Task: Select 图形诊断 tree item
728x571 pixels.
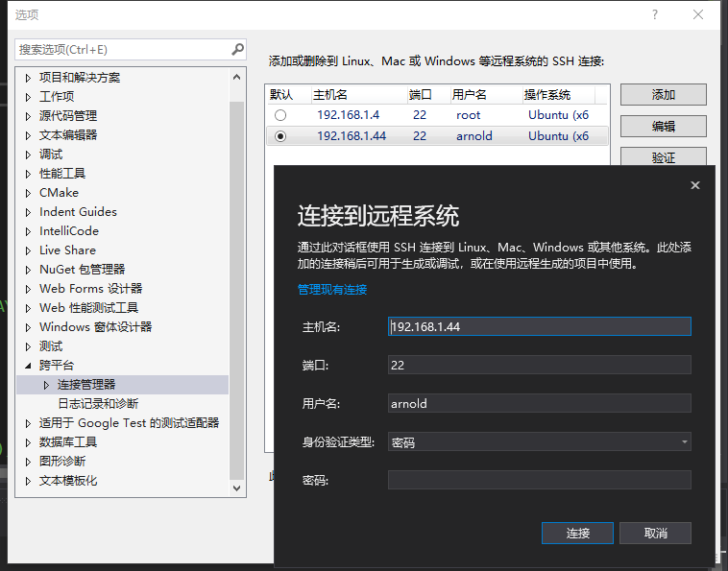Action: tap(62, 462)
